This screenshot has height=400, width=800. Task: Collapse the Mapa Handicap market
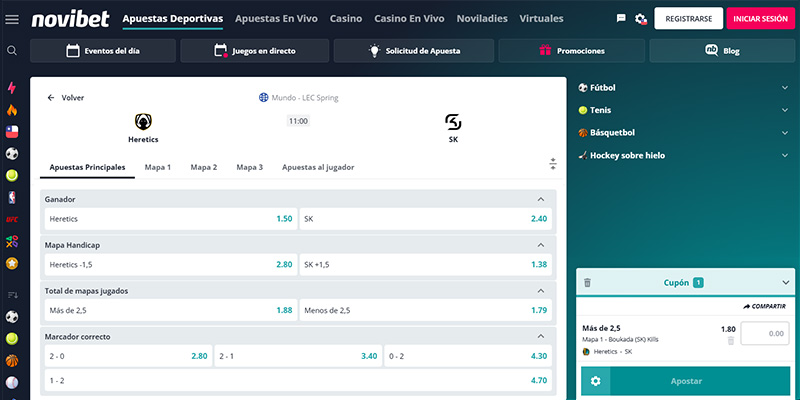(x=541, y=245)
